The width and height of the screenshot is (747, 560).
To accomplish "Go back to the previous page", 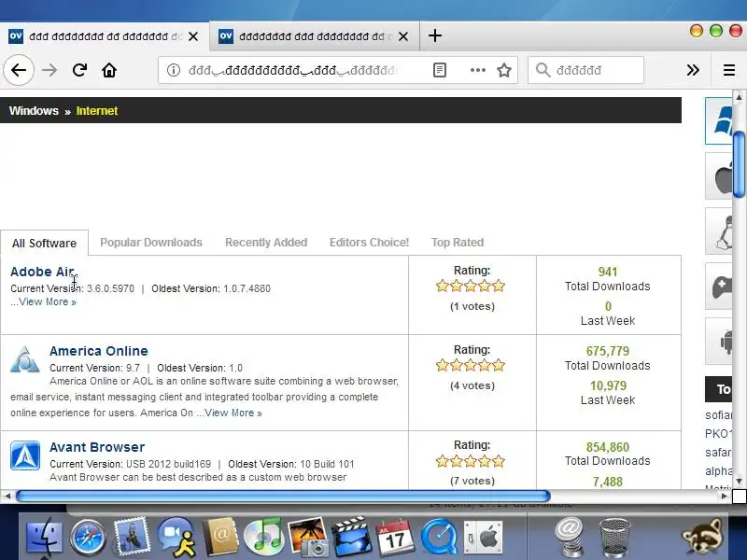I will pos(19,71).
